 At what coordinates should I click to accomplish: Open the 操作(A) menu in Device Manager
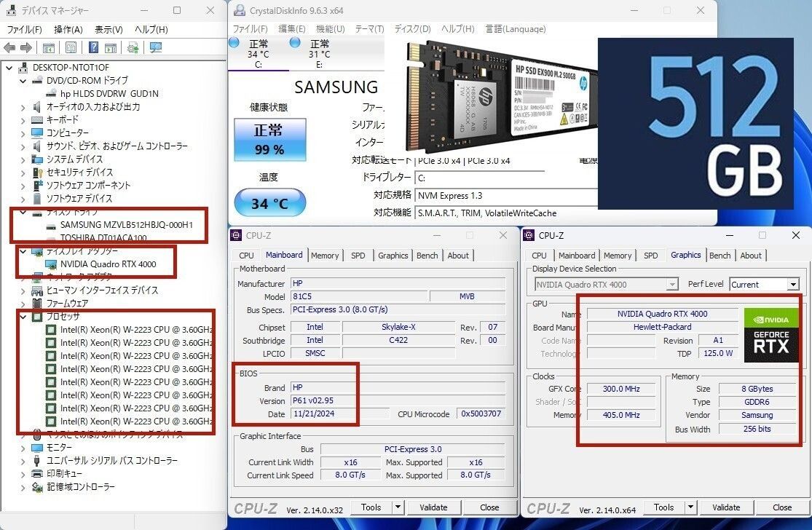point(68,29)
